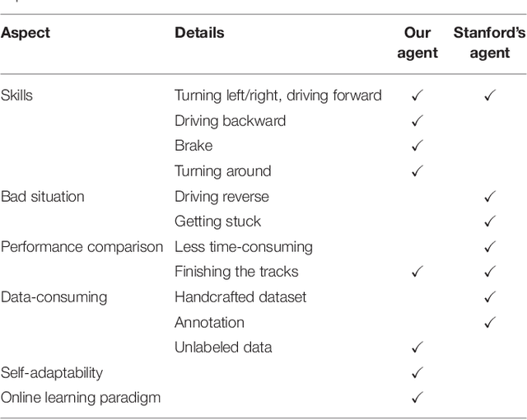
Task: Click Stanford's agent checkmark for Driving reverse
Action: pyautogui.click(x=491, y=197)
